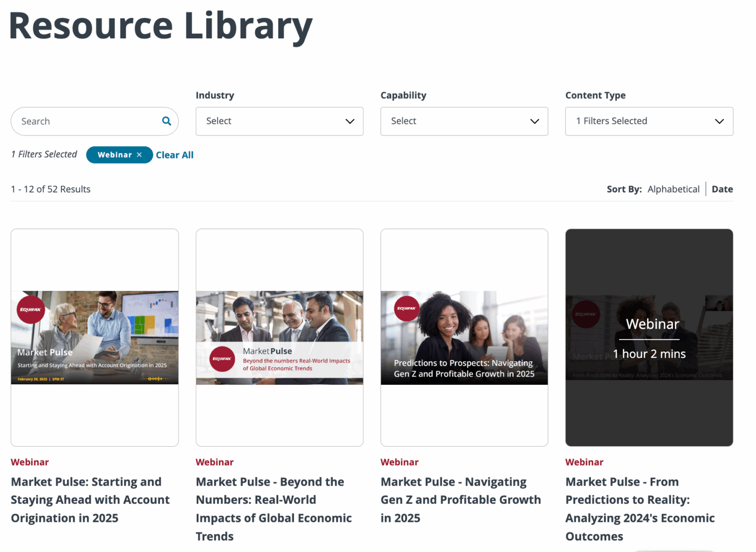Click the Equifax logo on the first Market Pulse thumbnail

(x=31, y=310)
